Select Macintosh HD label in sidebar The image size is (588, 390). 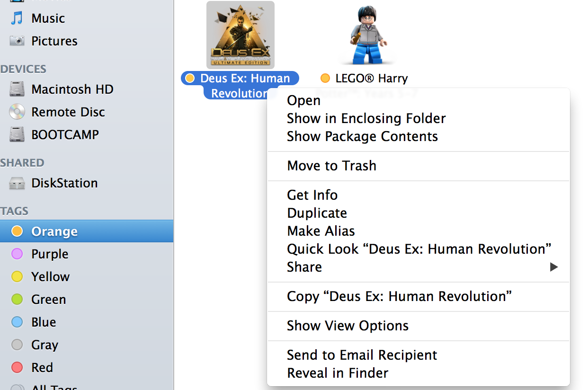tap(72, 89)
